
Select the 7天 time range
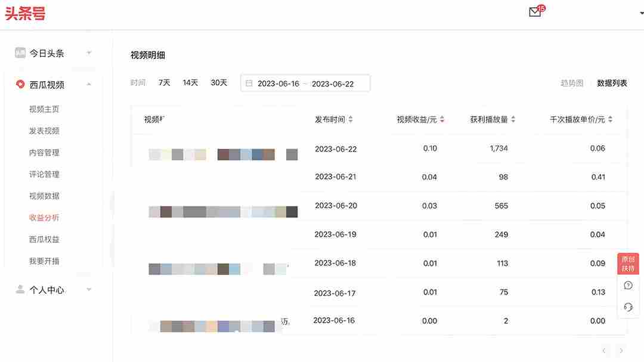coord(165,82)
